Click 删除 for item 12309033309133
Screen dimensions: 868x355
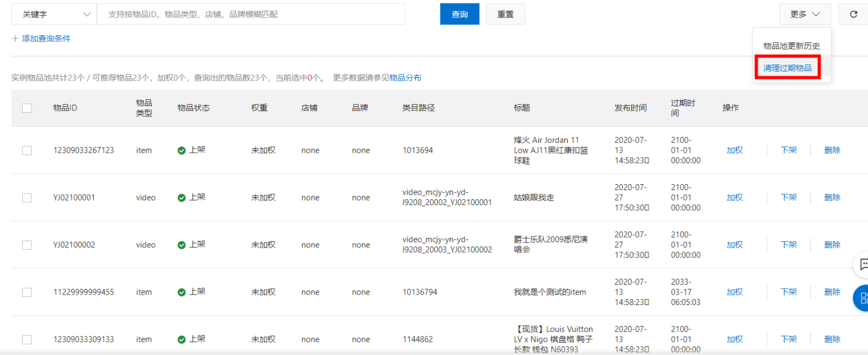pyautogui.click(x=833, y=339)
